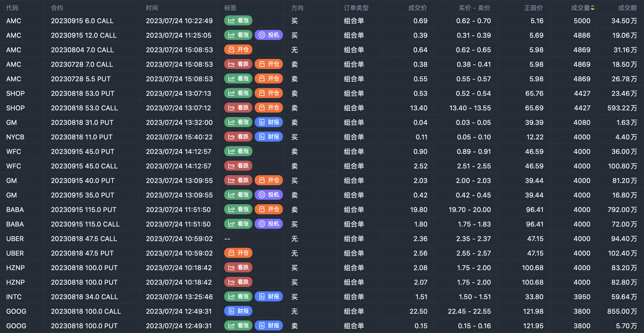Click the 方向 column header
This screenshot has height=333, width=644.
tap(297, 8)
